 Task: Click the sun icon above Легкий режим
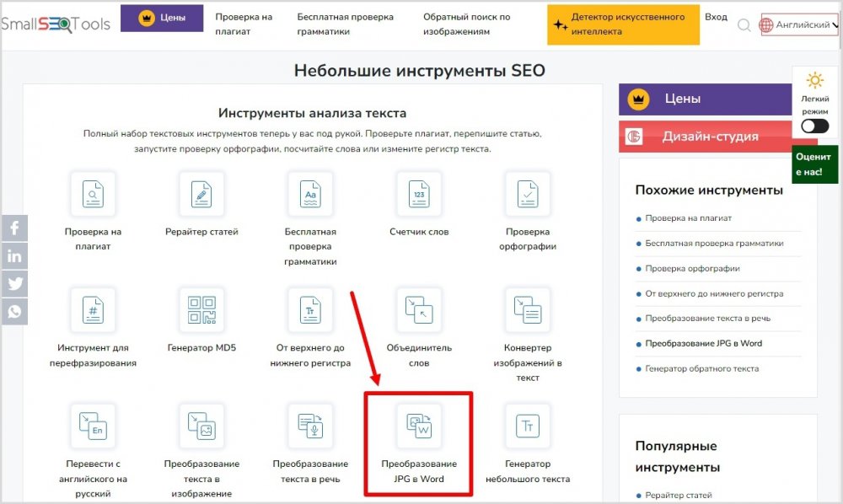[814, 81]
